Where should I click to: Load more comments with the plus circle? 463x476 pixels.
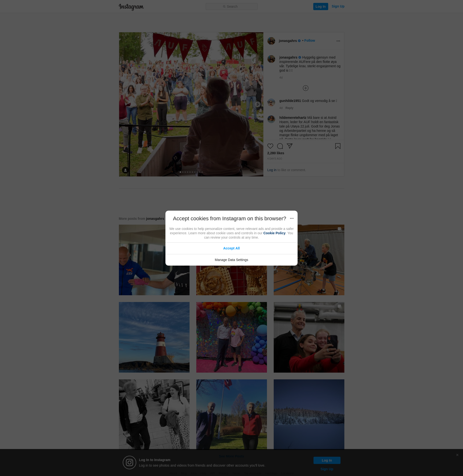pos(306,88)
